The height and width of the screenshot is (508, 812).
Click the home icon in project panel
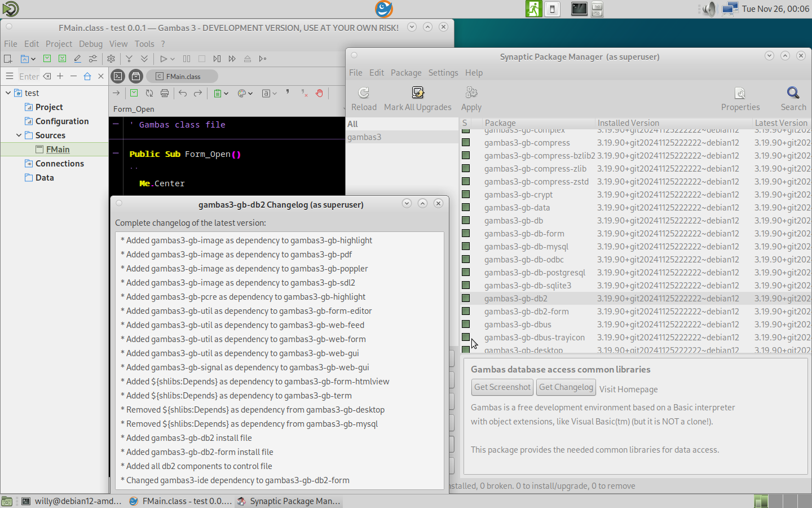coord(87,76)
